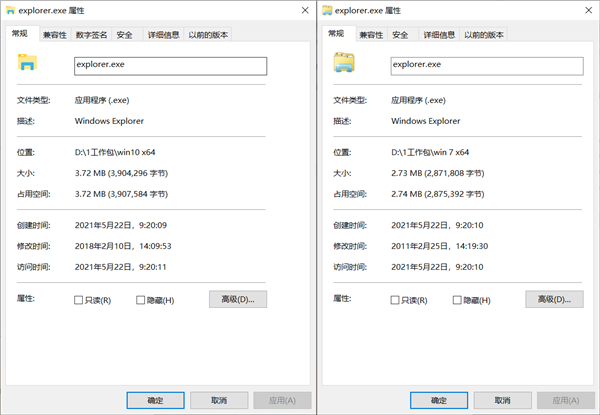Viewport: 600px width, 415px height.
Task: Tick 只读(R) checkbox in win10 properties window
Action: pos(78,300)
